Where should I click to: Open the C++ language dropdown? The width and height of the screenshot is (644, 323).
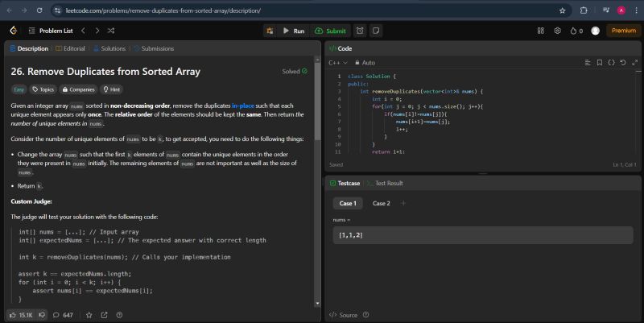pos(338,62)
